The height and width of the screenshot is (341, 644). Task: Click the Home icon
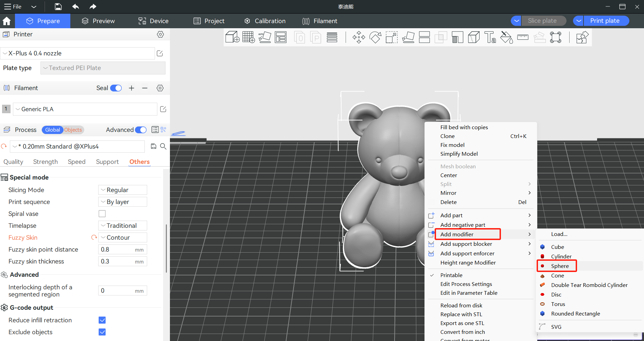point(6,21)
